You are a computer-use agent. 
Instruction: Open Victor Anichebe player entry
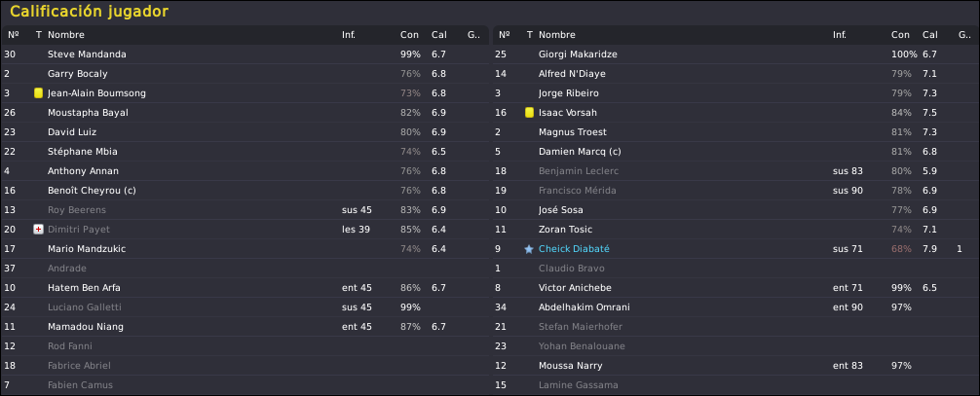coord(575,287)
